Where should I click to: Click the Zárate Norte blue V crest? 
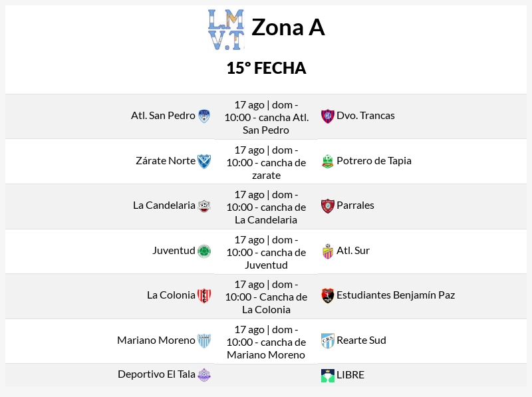[204, 161]
